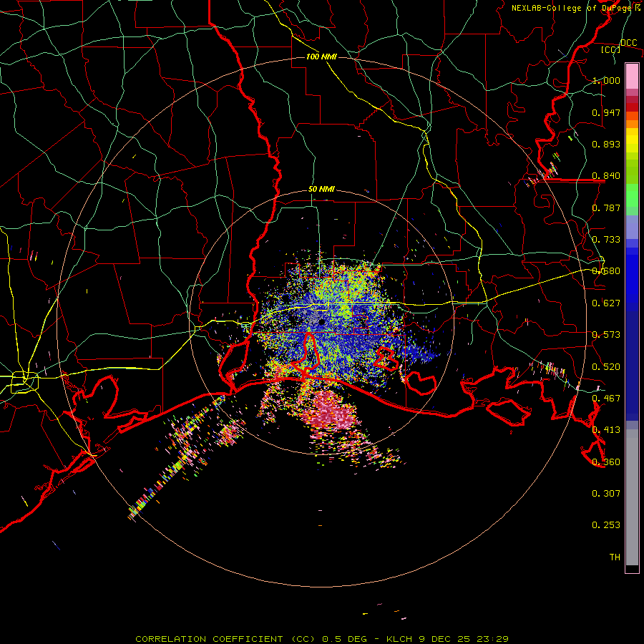The image size is (644, 644).
Task: Click the 0.733 scale value
Action: (606, 240)
